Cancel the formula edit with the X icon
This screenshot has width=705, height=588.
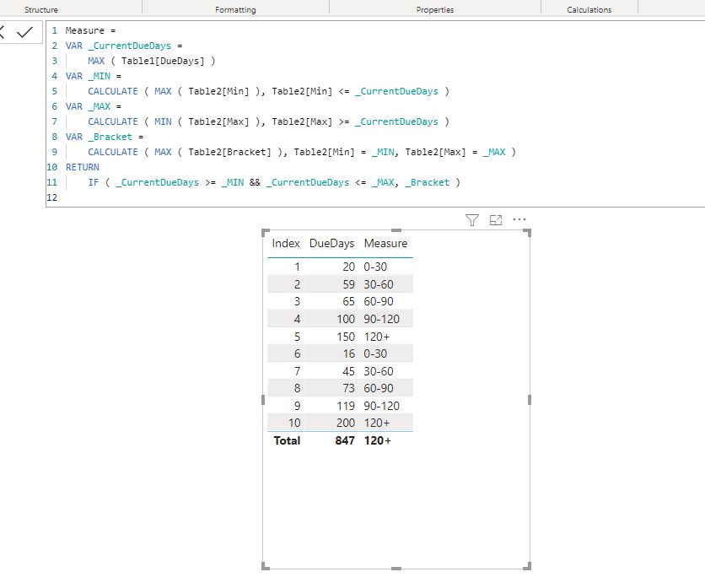(x=2, y=32)
